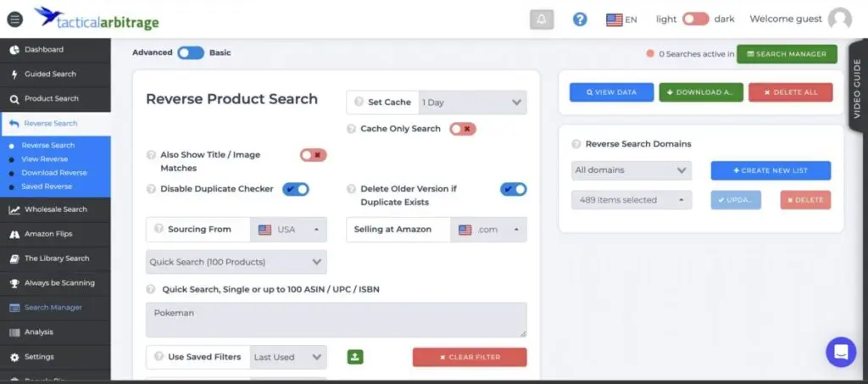
Task: Click the blue help question mark icon
Action: 580,19
